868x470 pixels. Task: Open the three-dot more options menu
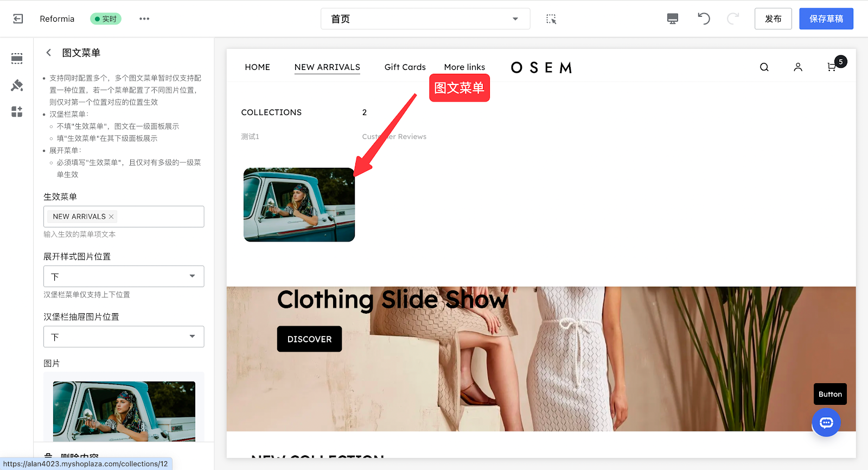tap(144, 19)
